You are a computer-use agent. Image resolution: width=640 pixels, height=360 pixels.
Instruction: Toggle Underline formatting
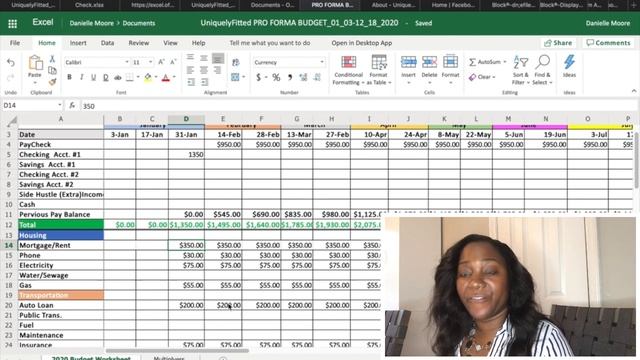(x=93, y=77)
